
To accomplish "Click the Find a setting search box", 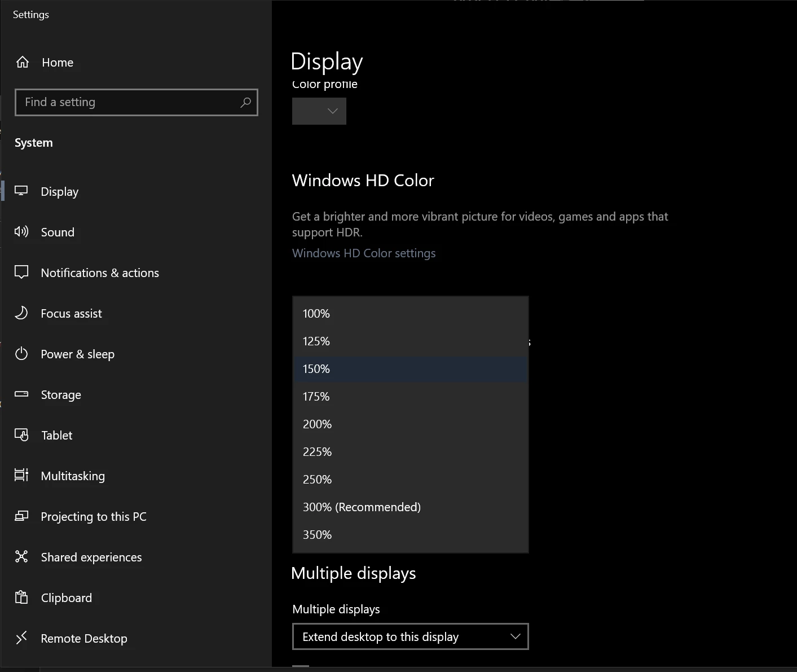I will [x=136, y=102].
